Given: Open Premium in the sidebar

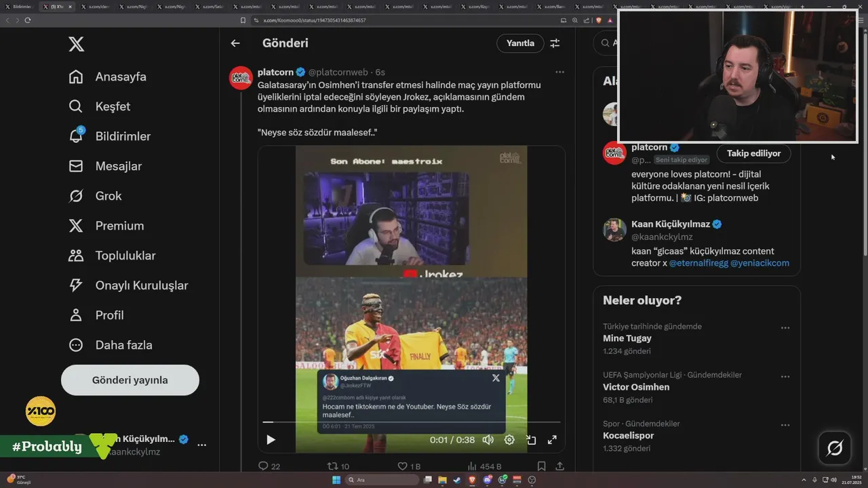Looking at the screenshot, I should click(106, 226).
